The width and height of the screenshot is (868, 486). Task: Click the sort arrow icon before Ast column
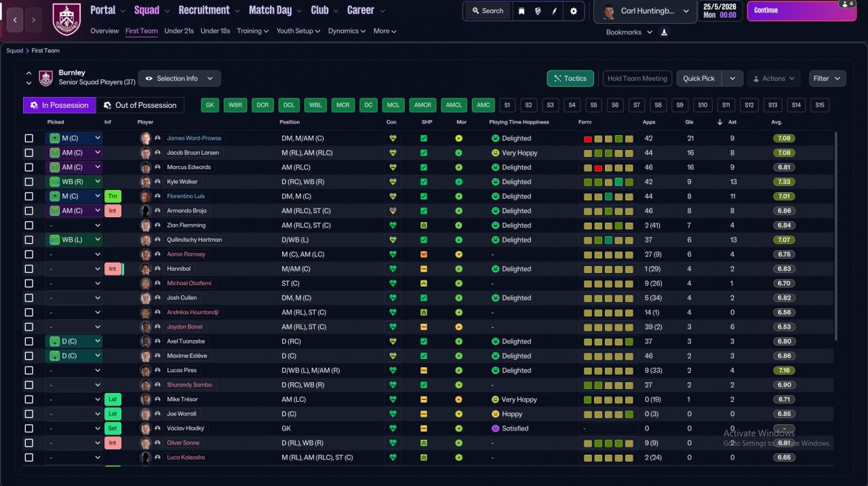[720, 122]
